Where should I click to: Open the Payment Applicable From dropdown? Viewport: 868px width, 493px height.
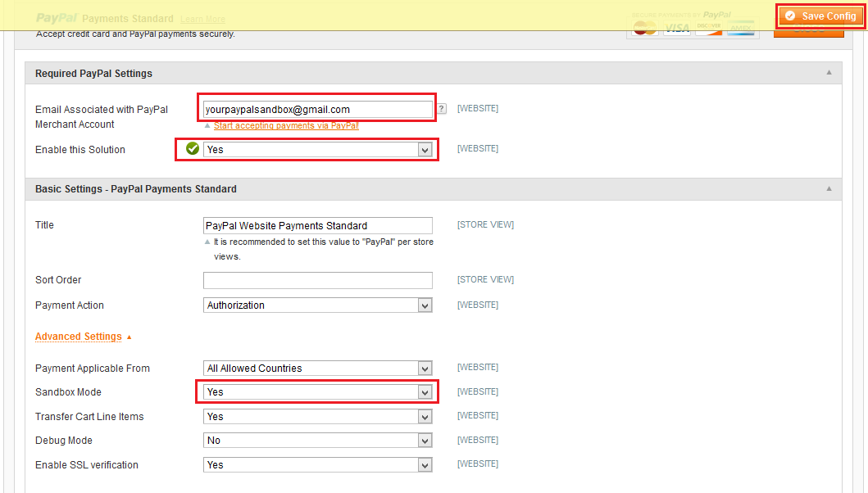tap(318, 369)
